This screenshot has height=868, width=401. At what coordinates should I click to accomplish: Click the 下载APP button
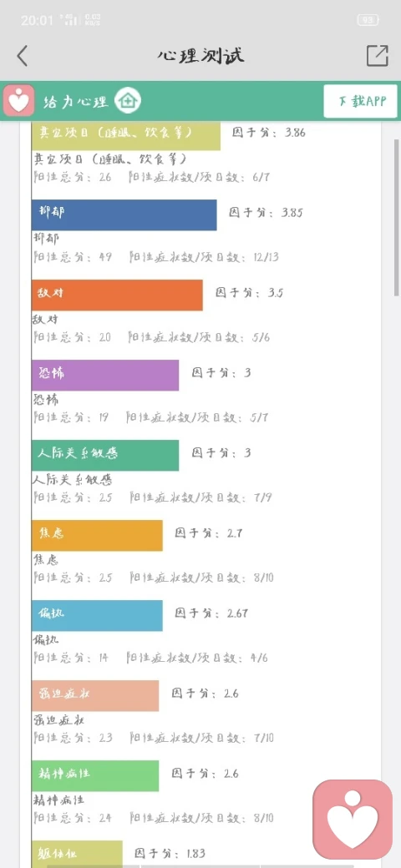point(361,101)
